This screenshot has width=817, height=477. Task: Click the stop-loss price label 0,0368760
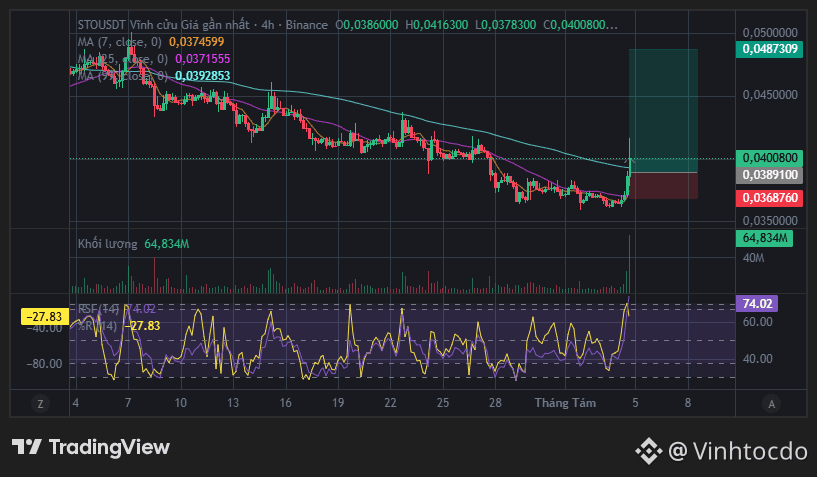770,198
